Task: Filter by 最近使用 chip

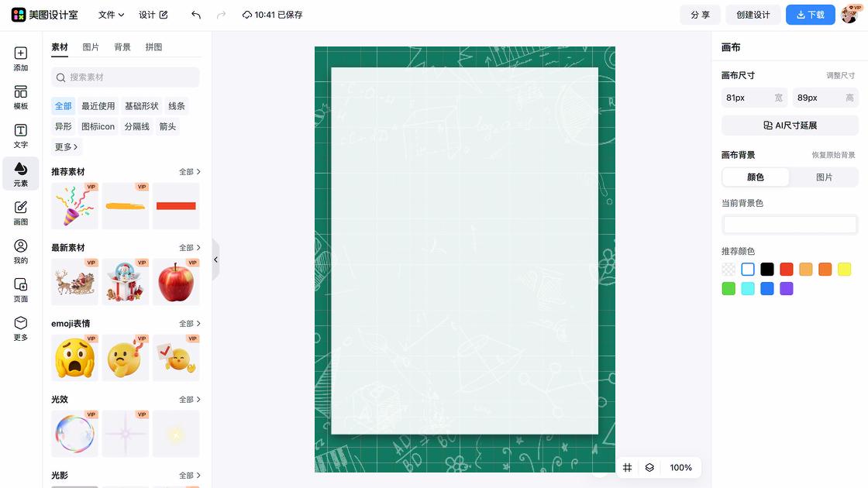Action: pyautogui.click(x=98, y=106)
